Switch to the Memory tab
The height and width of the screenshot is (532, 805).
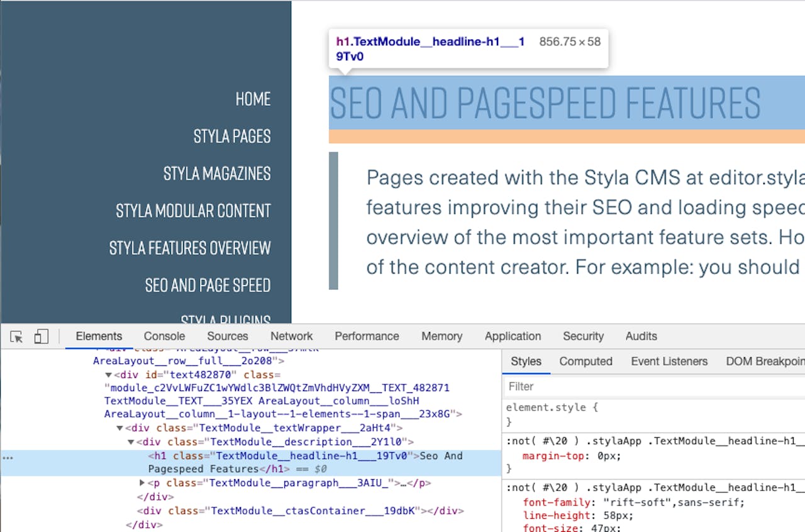(x=441, y=336)
